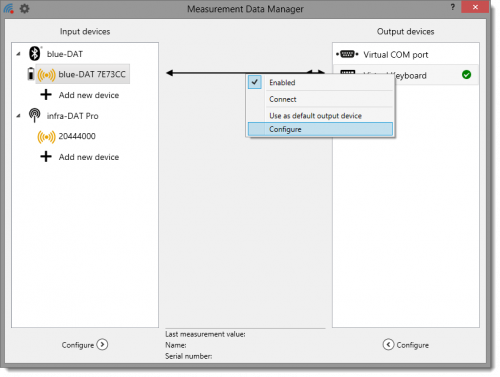Click the Name label in info area
The image size is (500, 377).
[176, 345]
